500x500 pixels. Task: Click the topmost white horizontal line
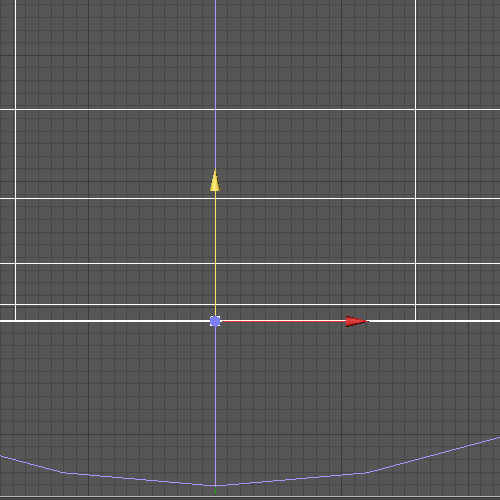250,109
